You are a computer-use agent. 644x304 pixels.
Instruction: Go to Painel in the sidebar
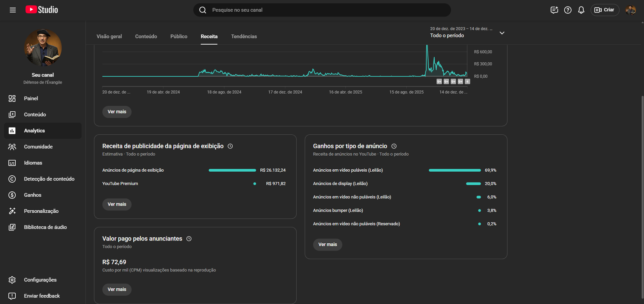coord(43,99)
